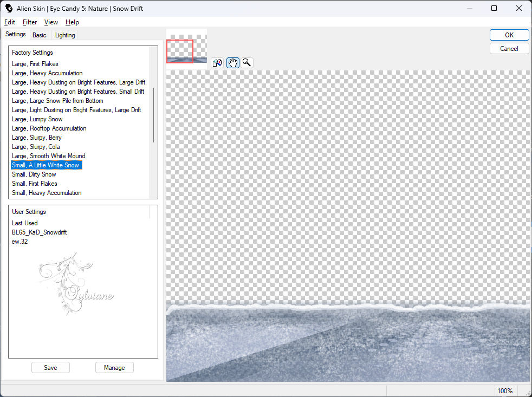The image size is (532, 397).
Task: Select Small, First Flakes preset
Action: 34,183
